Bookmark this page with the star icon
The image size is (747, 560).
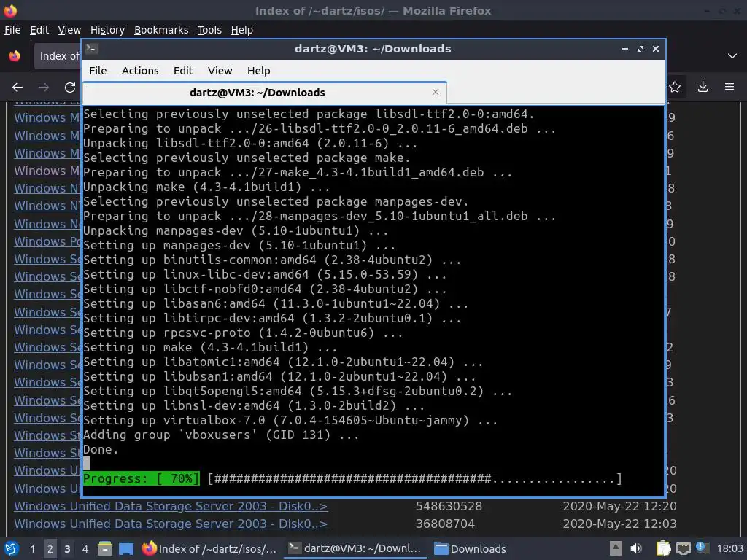[675, 87]
